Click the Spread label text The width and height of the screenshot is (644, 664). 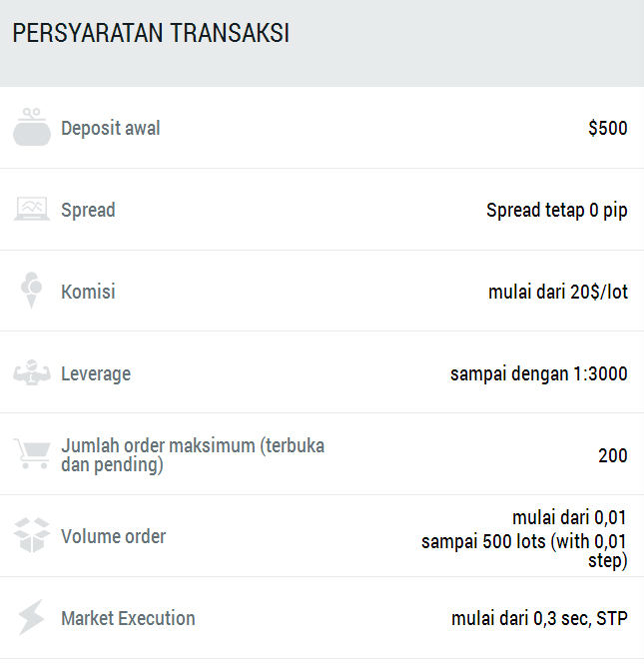[x=88, y=210]
